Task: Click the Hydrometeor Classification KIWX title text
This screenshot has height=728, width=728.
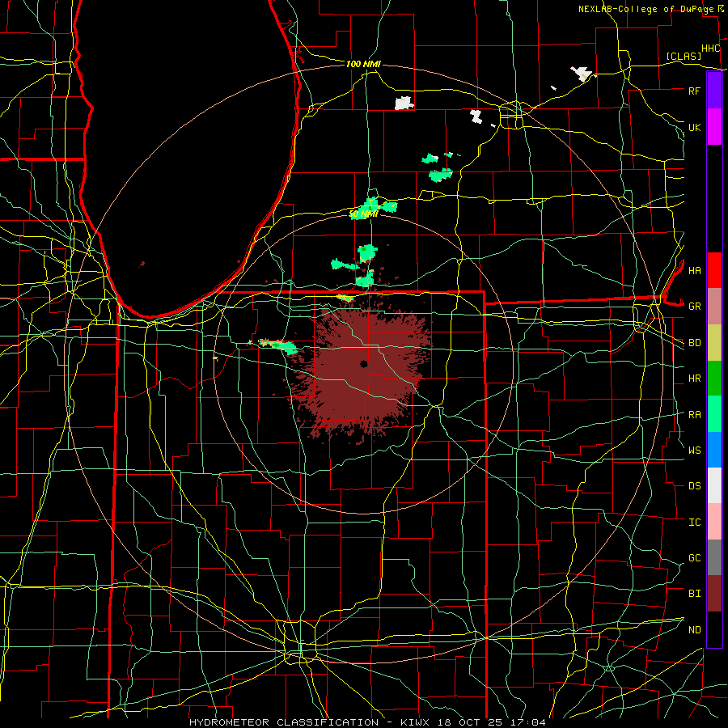Action: point(367,722)
